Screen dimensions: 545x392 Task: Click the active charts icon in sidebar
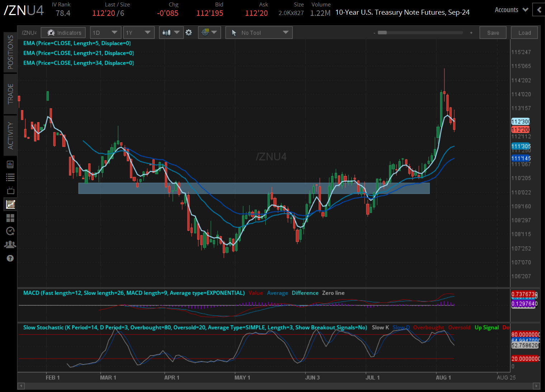click(x=10, y=204)
